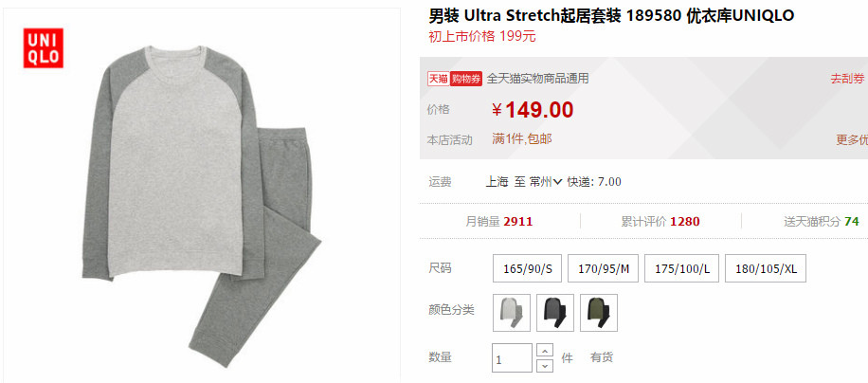Select the olive green color thumbnail
Screen dimensions: 868x383
point(599,313)
